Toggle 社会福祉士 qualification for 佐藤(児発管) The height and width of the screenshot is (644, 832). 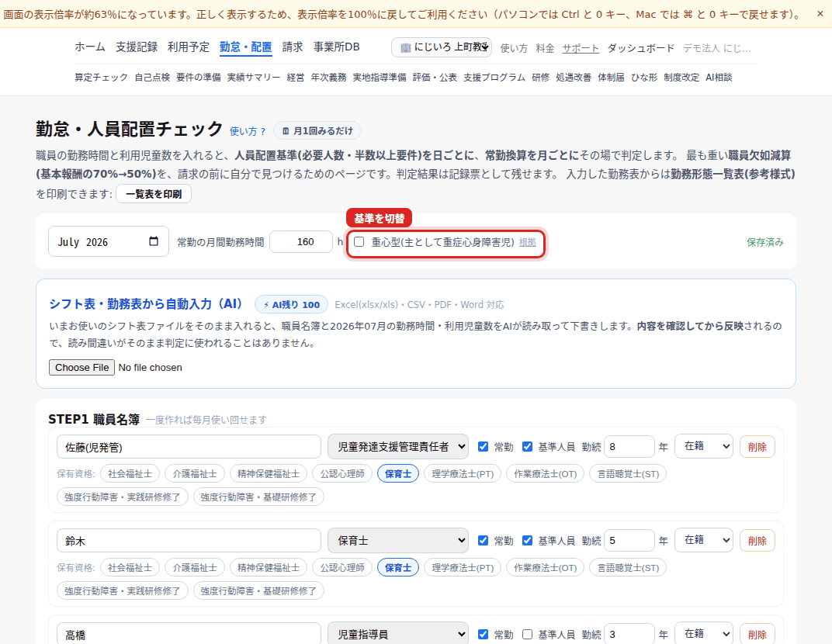pos(130,474)
